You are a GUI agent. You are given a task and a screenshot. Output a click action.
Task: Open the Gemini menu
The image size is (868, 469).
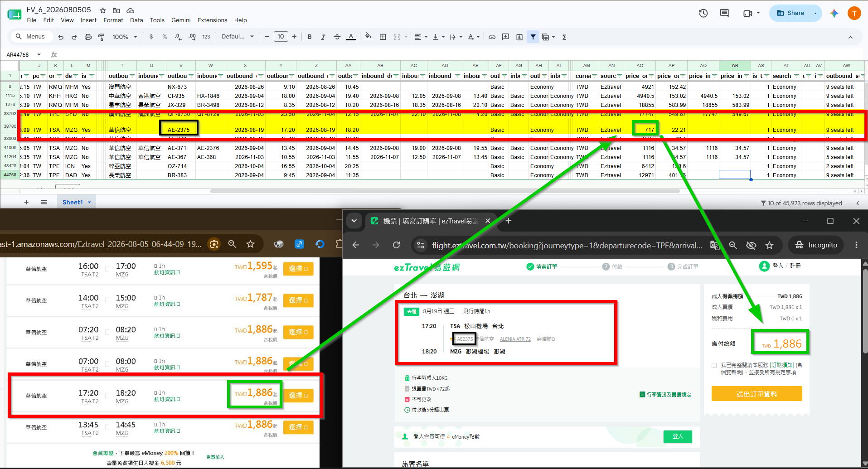pyautogui.click(x=181, y=20)
